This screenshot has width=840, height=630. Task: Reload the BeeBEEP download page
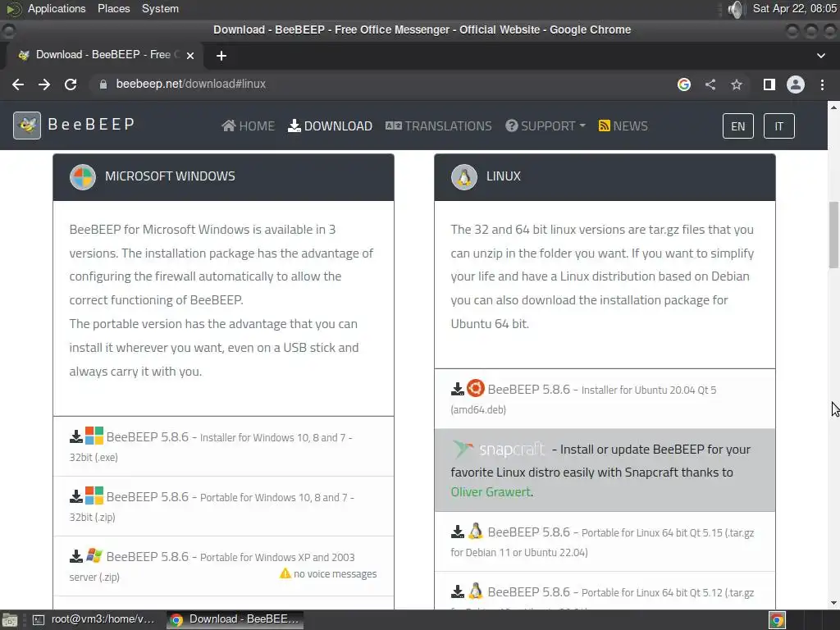coord(71,84)
